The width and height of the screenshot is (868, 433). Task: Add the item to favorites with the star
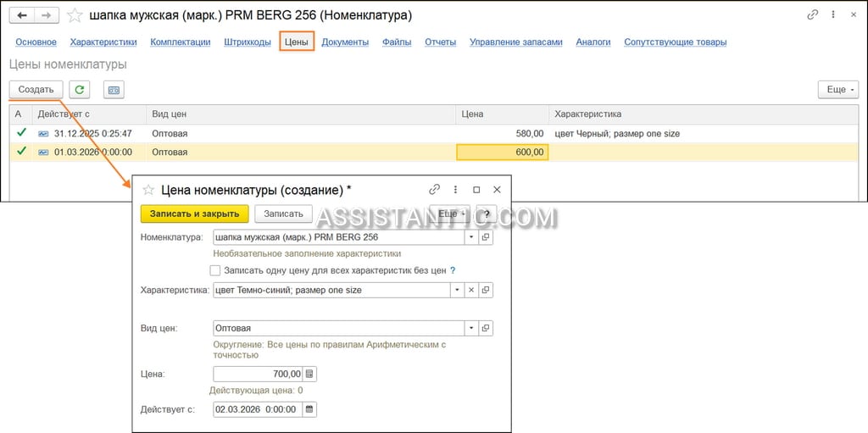(75, 15)
